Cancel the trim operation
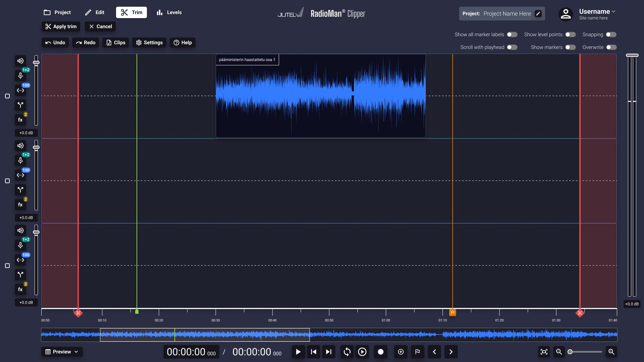The width and height of the screenshot is (644, 362). click(100, 26)
